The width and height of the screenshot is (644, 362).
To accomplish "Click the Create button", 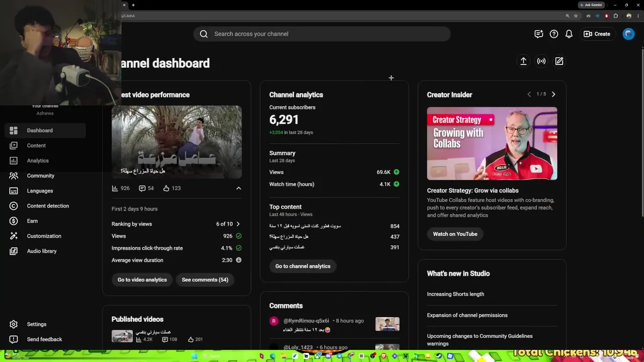I will tap(597, 34).
